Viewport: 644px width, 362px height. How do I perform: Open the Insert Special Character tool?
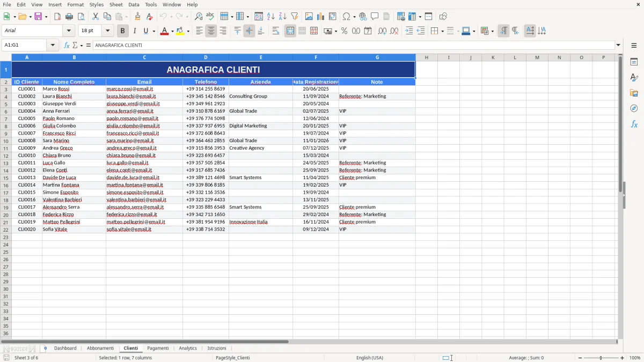(x=346, y=16)
